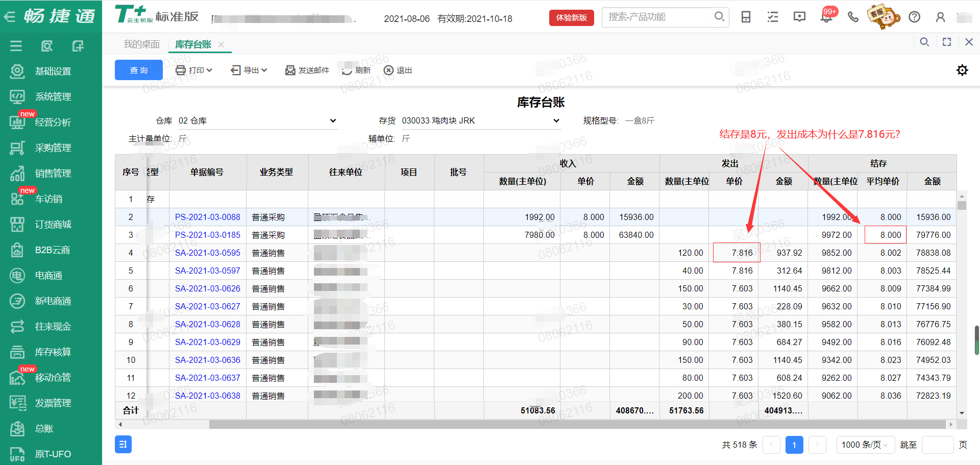Click the phone support icon

tap(853, 17)
